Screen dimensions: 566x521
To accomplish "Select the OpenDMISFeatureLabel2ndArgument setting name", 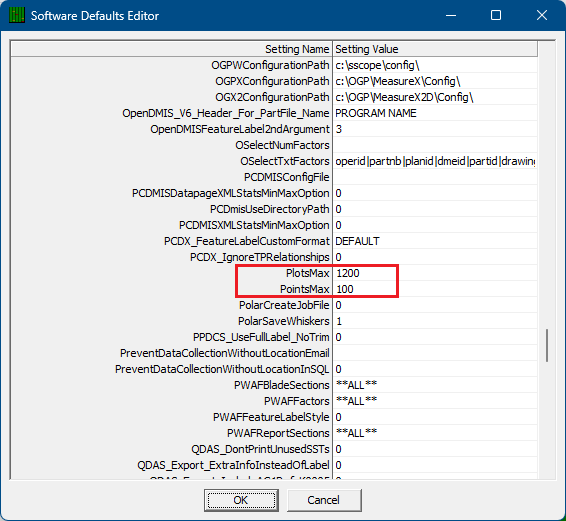I will coord(240,129).
